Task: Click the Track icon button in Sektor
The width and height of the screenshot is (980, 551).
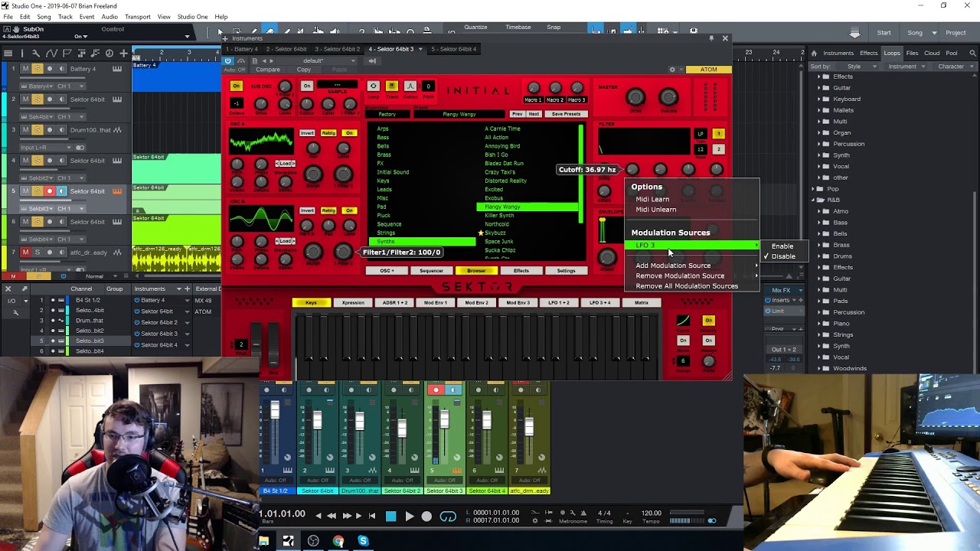Action: click(x=391, y=86)
